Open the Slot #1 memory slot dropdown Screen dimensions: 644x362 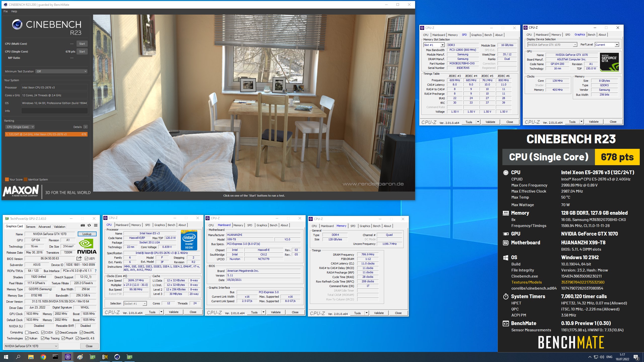coord(434,45)
